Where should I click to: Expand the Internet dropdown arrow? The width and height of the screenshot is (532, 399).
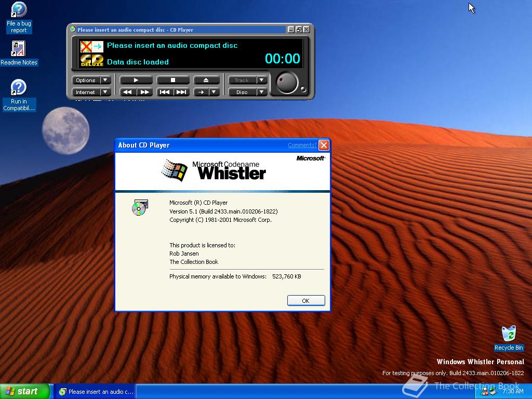(x=105, y=92)
